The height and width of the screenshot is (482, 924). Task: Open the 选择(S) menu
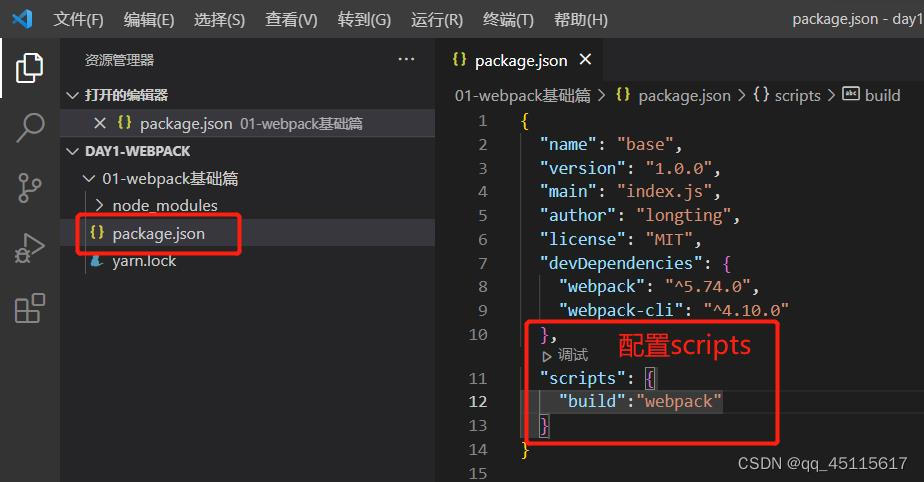[219, 19]
